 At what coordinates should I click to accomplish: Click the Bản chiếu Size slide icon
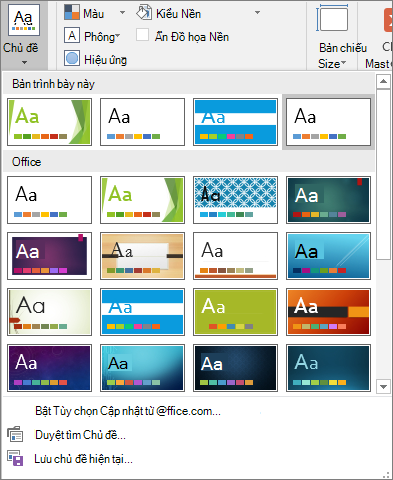tap(332, 19)
